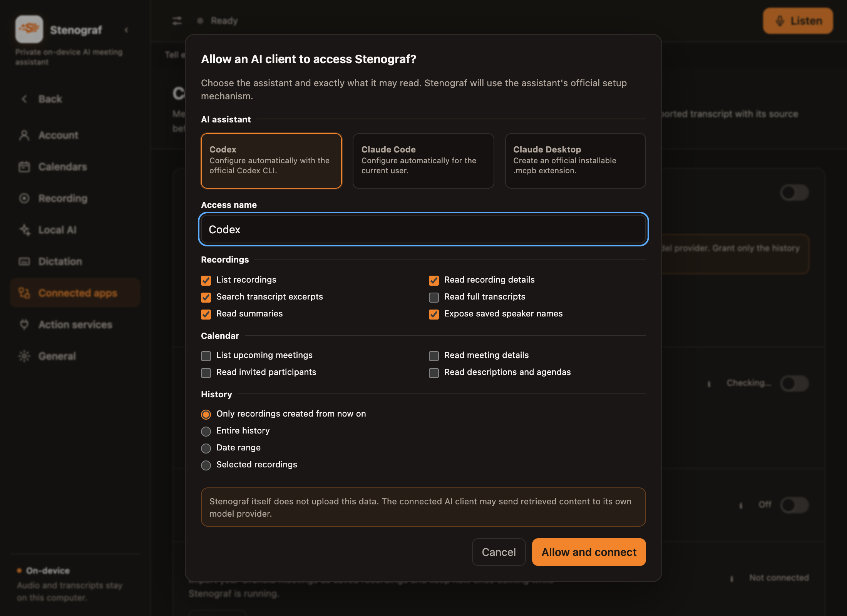This screenshot has width=847, height=616.
Task: Open the Local AI settings section
Action: pos(75,230)
